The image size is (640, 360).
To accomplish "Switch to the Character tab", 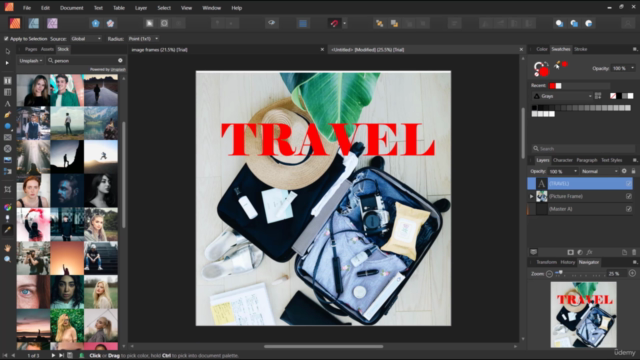I will (x=563, y=160).
